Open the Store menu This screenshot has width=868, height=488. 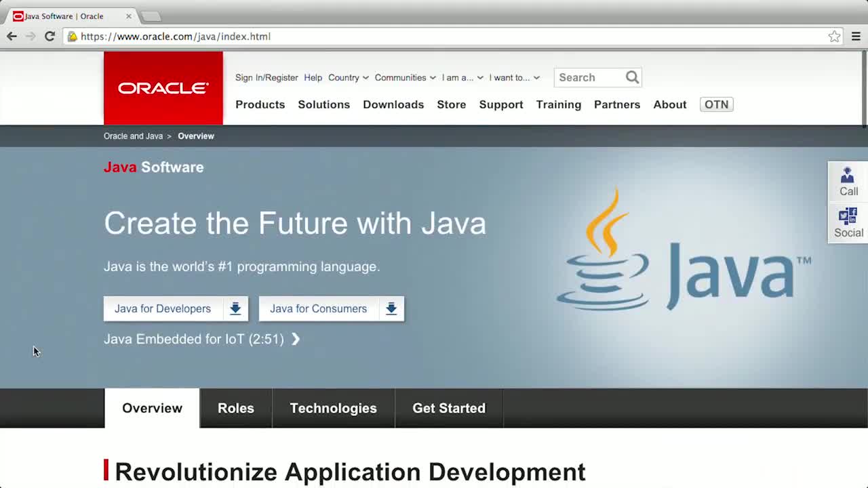[x=452, y=104]
